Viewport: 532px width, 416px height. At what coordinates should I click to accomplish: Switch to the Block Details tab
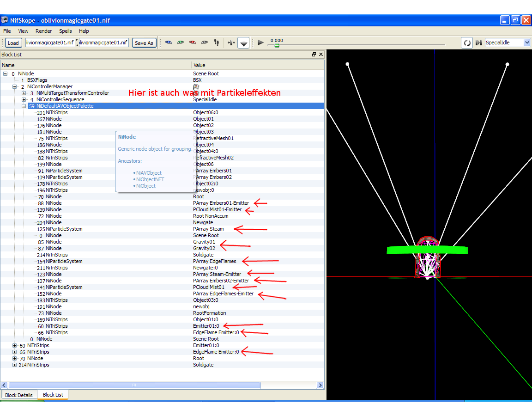click(x=19, y=395)
